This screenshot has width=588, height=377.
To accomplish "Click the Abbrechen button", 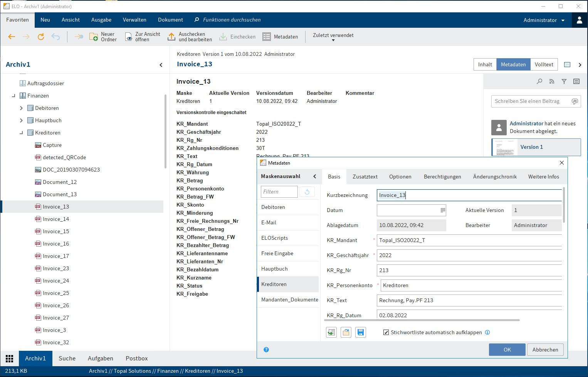I will (x=545, y=350).
